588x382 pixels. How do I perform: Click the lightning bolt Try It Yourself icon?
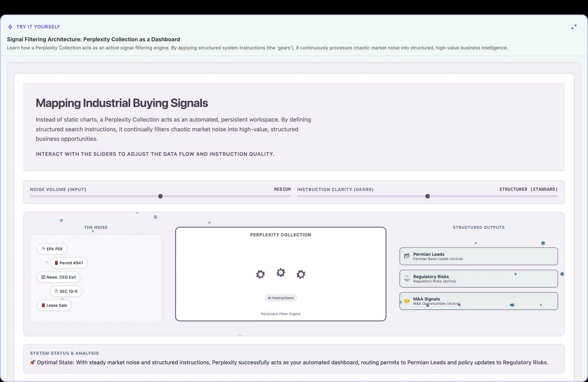10,27
